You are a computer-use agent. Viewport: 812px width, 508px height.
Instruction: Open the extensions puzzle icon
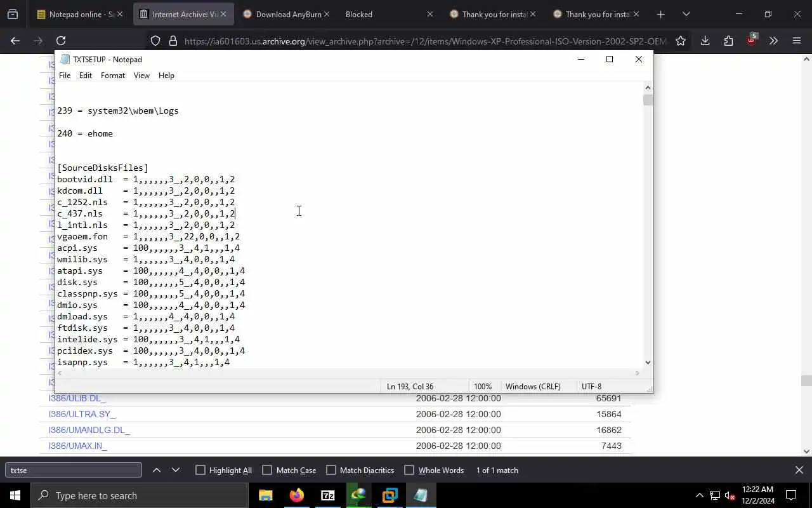point(728,41)
